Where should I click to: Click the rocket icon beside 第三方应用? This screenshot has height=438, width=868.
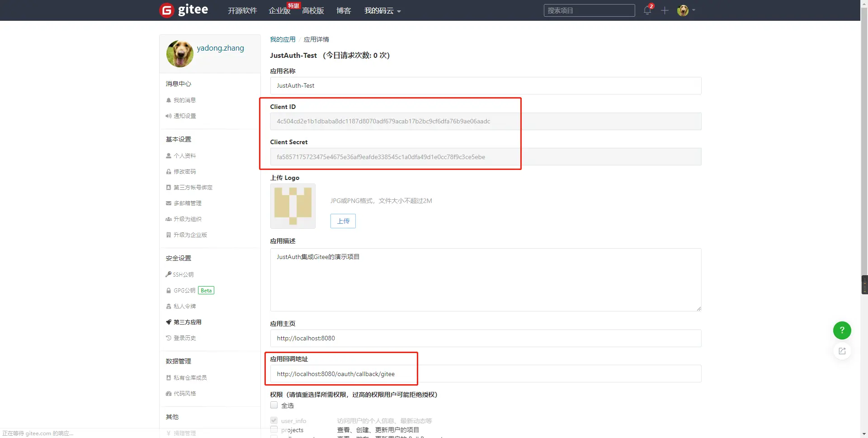[169, 322]
